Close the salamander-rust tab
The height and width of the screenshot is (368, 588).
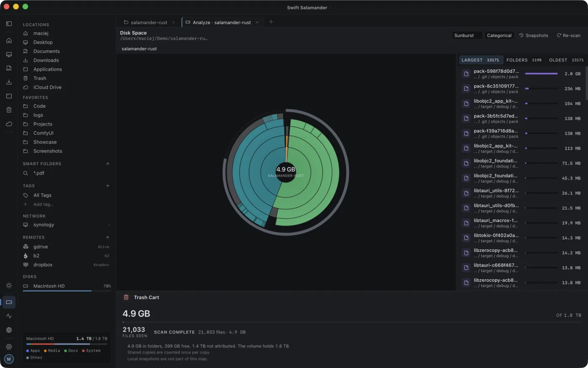pyautogui.click(x=173, y=22)
